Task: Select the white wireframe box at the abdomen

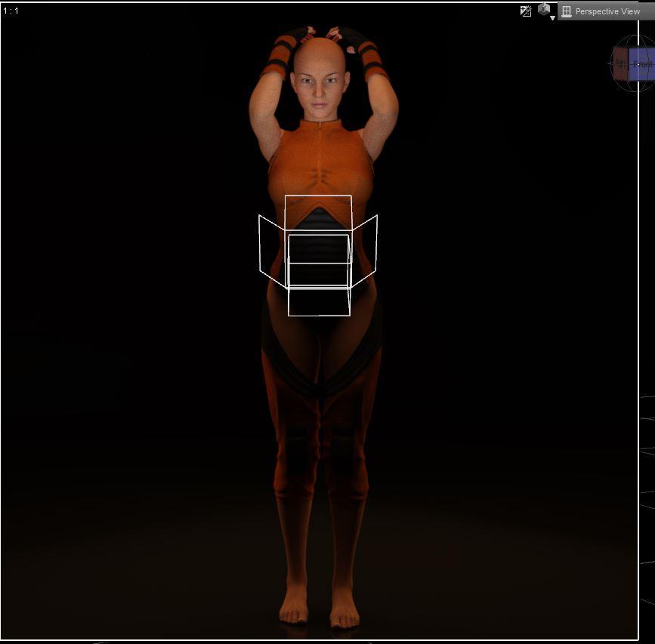Action: [319, 254]
